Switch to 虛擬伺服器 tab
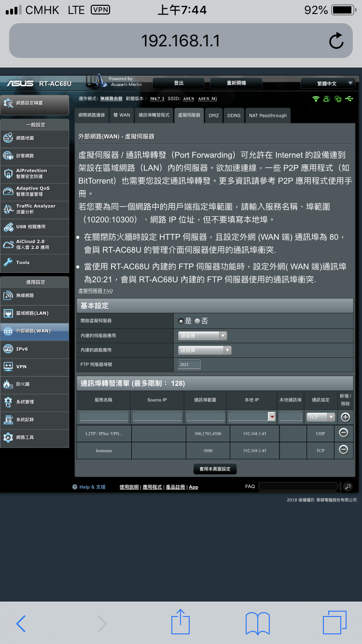 189,115
